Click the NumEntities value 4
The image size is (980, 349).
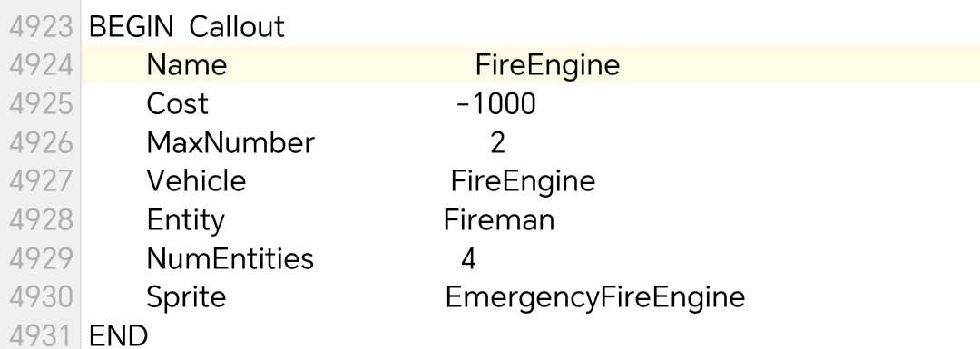[x=469, y=259]
